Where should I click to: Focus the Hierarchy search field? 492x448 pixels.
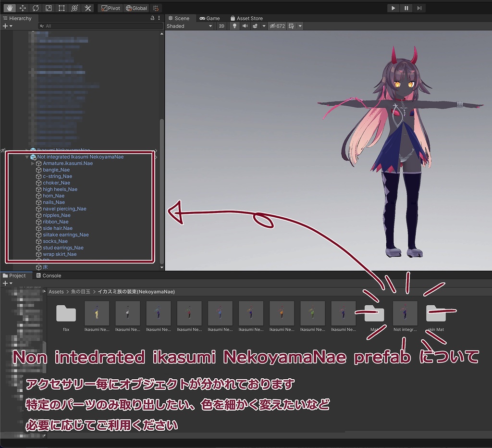click(100, 26)
